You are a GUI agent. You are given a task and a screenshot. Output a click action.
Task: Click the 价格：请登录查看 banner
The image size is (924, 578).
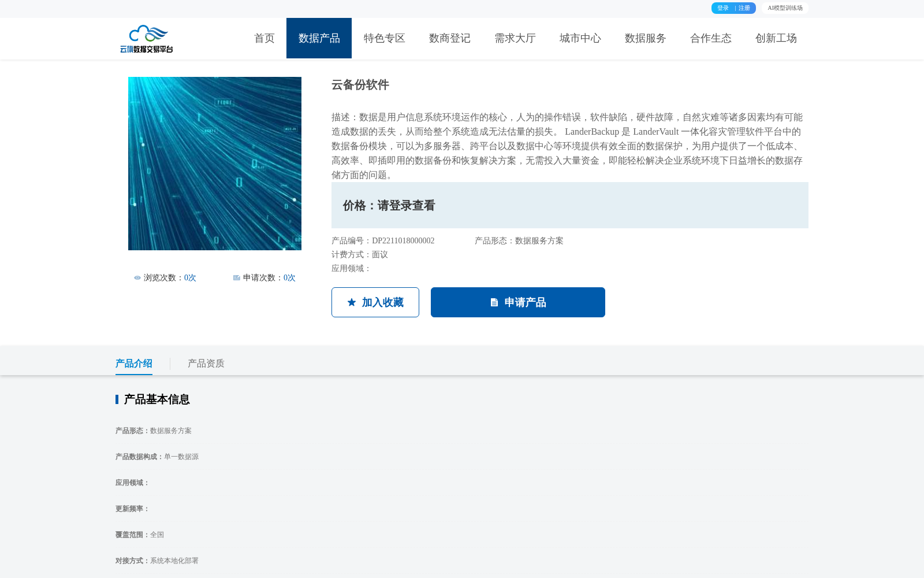tap(570, 205)
